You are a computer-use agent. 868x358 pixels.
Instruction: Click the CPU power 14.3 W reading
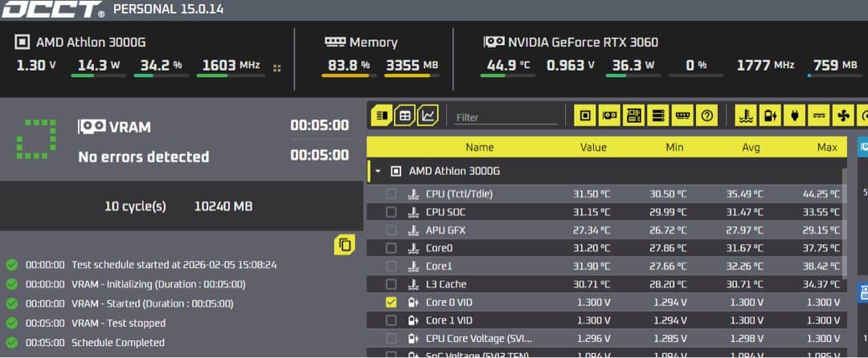coord(99,65)
